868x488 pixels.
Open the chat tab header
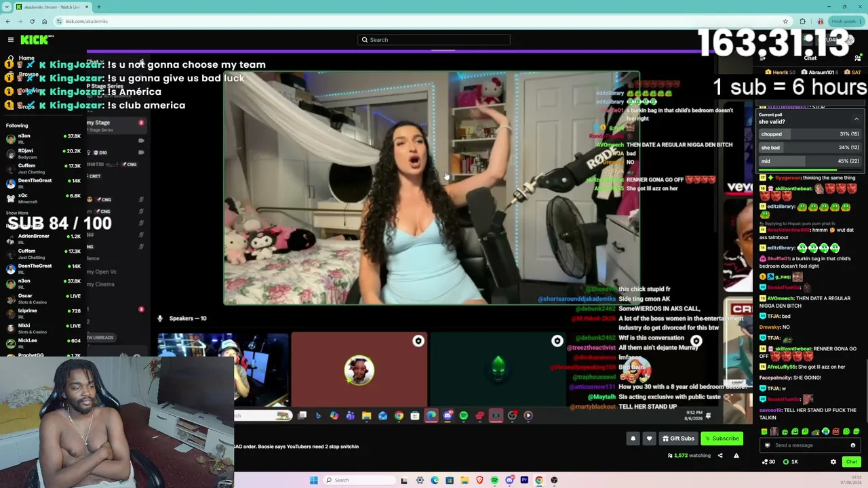tap(810, 58)
